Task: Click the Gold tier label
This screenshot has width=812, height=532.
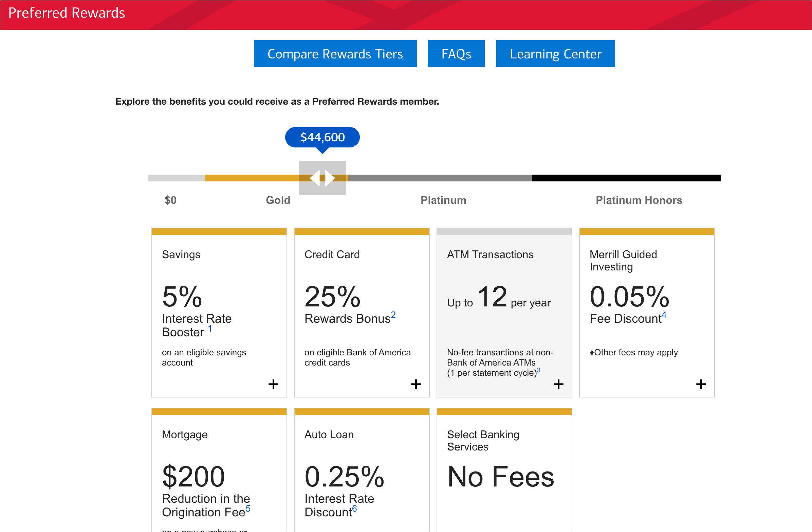Action: click(278, 200)
